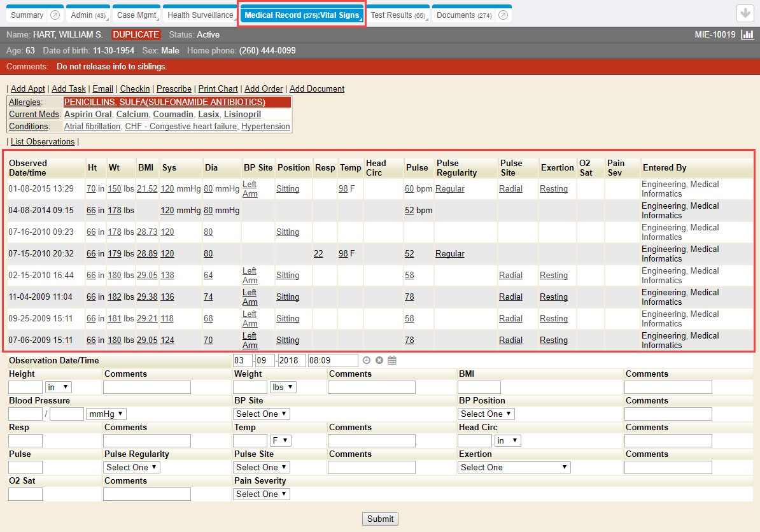Expand the BP Site dropdown
This screenshot has height=532, width=760.
tap(262, 414)
